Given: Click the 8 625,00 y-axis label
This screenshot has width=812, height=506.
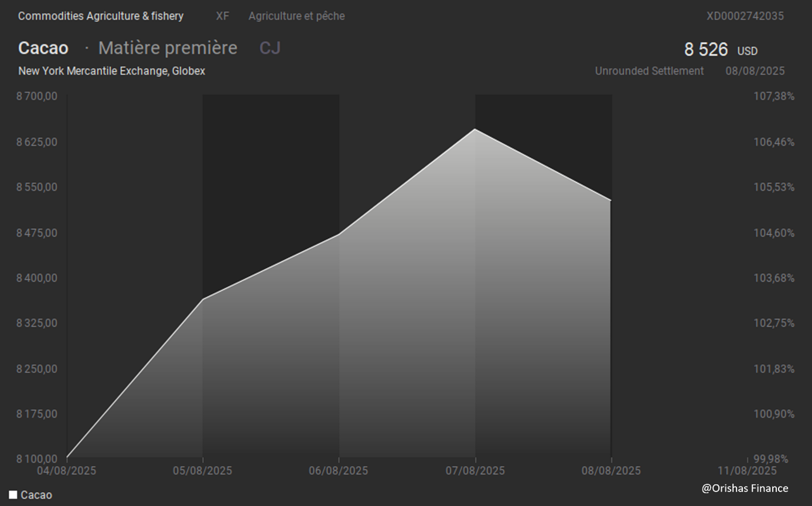Looking at the screenshot, I should [37, 142].
